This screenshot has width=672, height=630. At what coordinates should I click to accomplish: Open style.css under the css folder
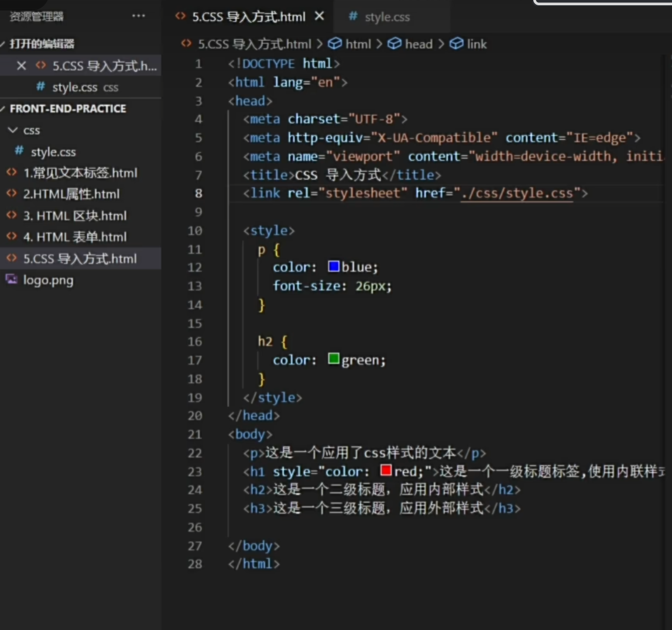tap(53, 152)
